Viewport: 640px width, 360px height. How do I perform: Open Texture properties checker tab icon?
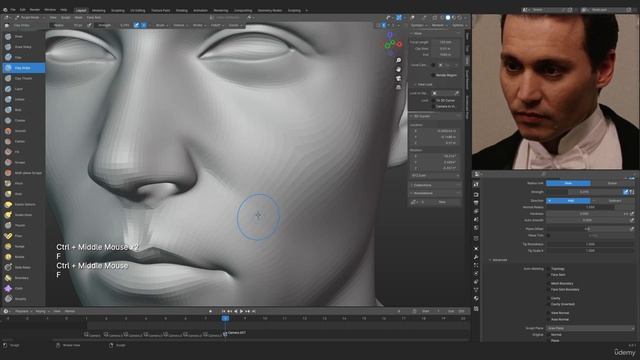[476, 309]
